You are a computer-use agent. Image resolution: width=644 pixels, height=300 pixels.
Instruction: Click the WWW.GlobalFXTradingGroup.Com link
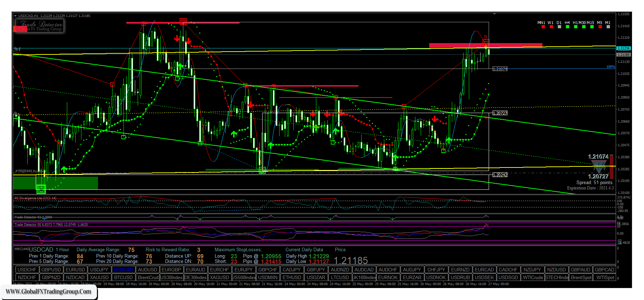coord(48,292)
